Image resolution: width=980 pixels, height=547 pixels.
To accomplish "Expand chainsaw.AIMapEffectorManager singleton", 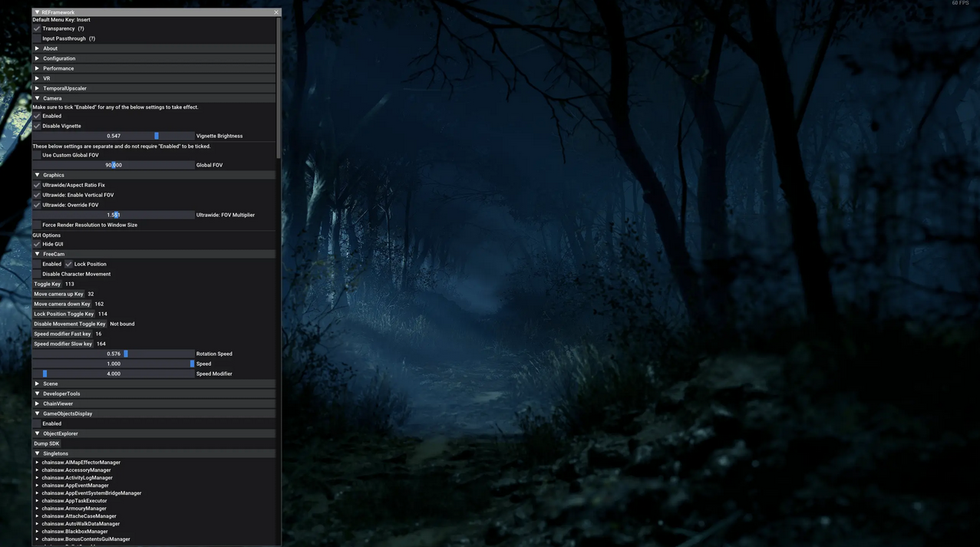I will [37, 463].
